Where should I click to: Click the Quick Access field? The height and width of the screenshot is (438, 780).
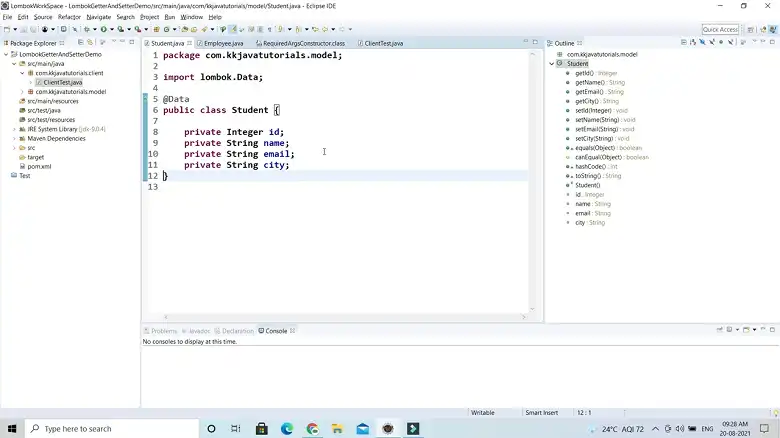(x=720, y=29)
